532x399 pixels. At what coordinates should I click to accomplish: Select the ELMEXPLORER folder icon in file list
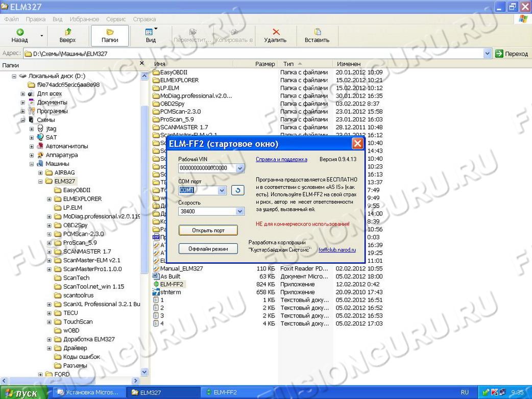[156, 80]
